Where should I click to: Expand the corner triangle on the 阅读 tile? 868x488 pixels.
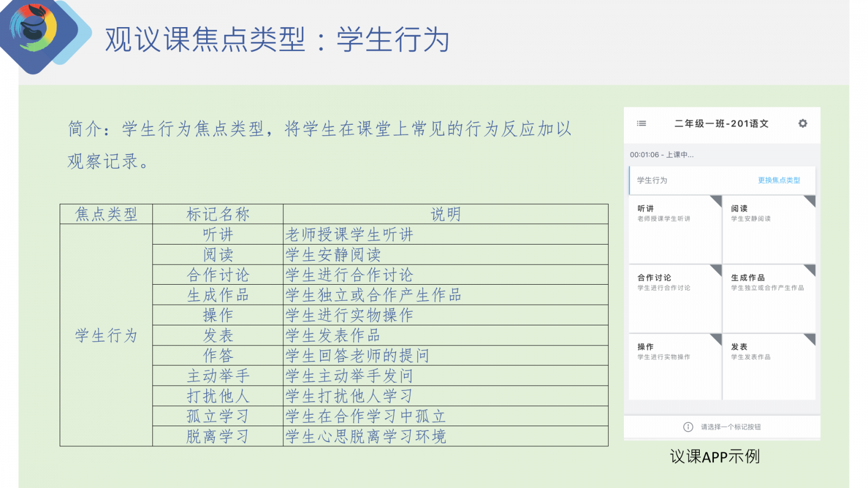tap(810, 200)
